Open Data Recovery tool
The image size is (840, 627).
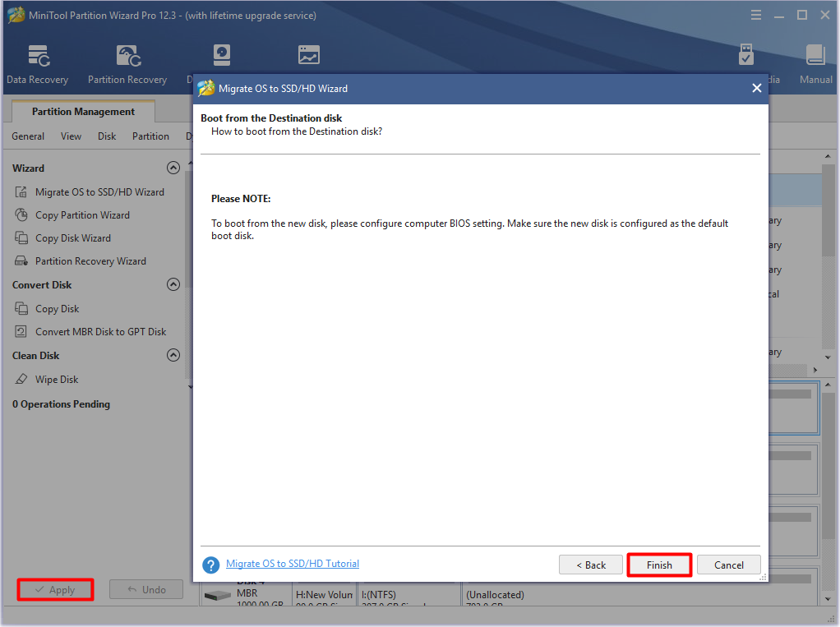[x=38, y=64]
